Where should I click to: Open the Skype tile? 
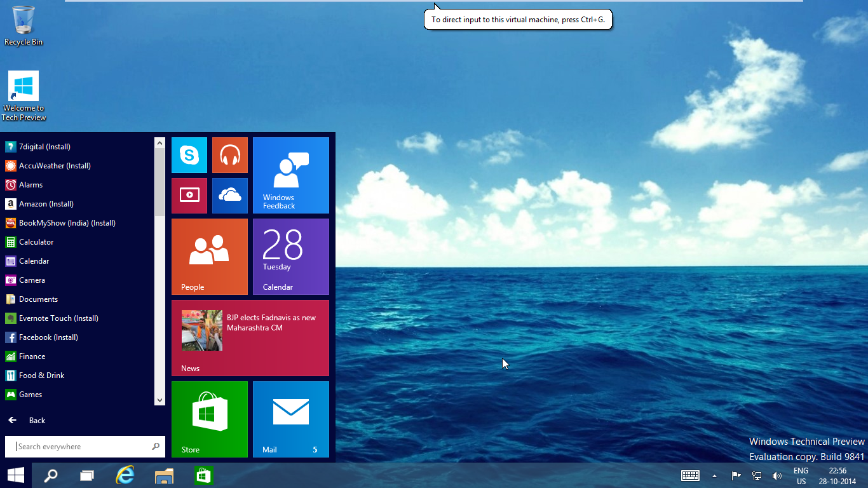(x=189, y=154)
